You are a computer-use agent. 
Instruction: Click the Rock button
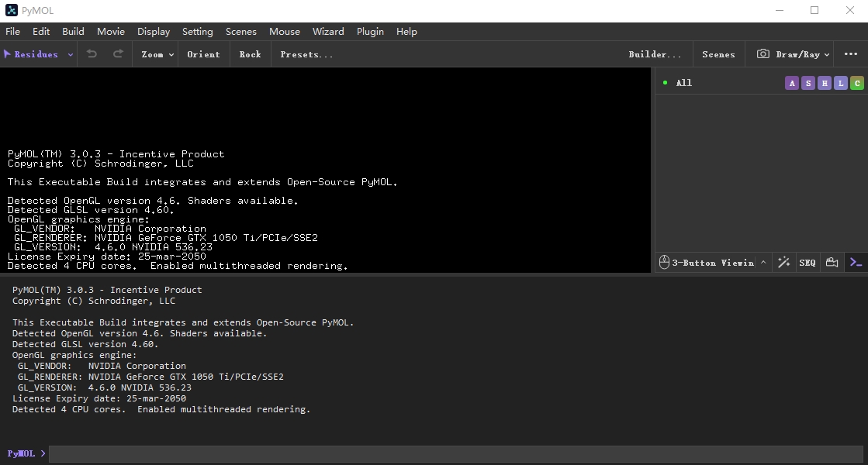click(251, 54)
